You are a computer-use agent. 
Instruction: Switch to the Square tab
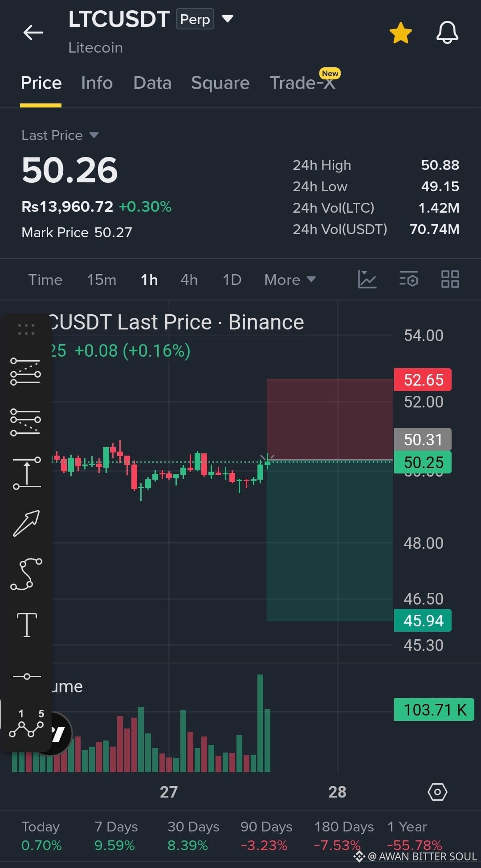[220, 83]
